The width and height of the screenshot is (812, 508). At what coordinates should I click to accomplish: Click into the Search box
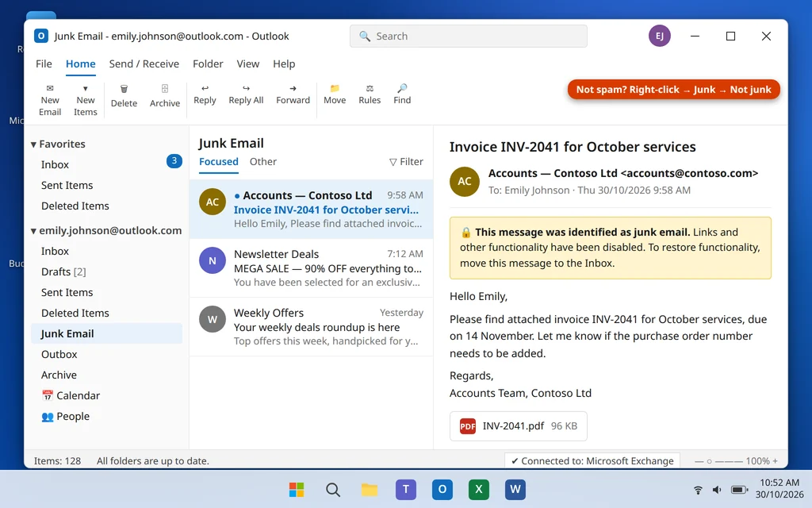[x=468, y=37]
